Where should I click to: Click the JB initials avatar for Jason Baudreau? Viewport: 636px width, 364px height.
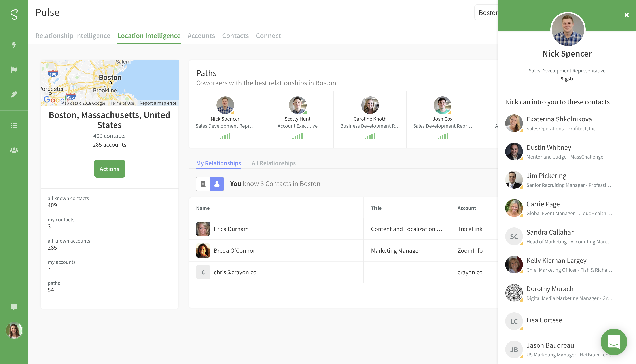514,349
